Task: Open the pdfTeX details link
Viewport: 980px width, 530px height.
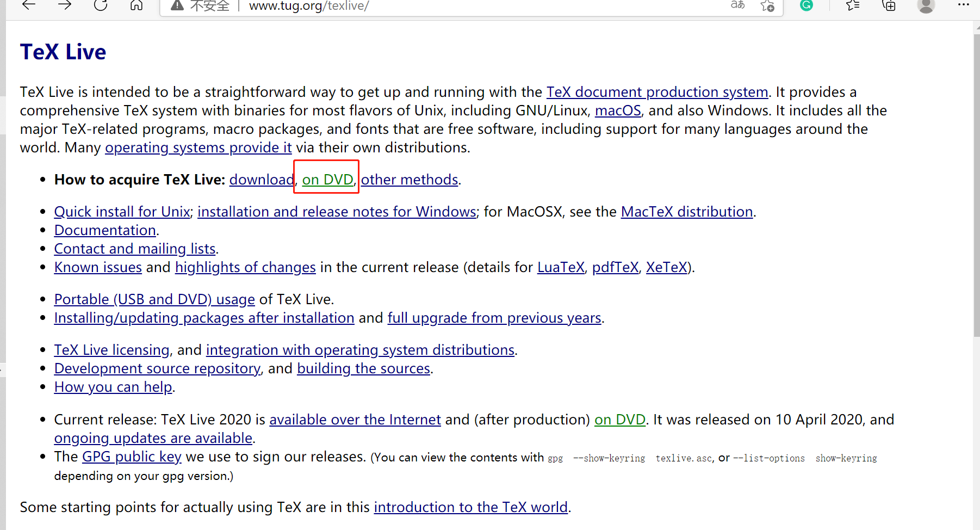Action: tap(615, 267)
